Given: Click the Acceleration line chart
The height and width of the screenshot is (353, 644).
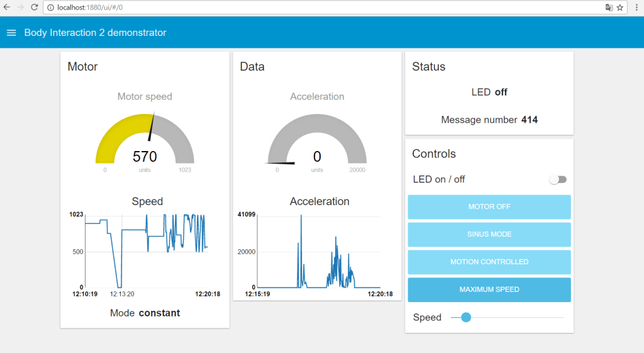Looking at the screenshot, I should pos(318,250).
